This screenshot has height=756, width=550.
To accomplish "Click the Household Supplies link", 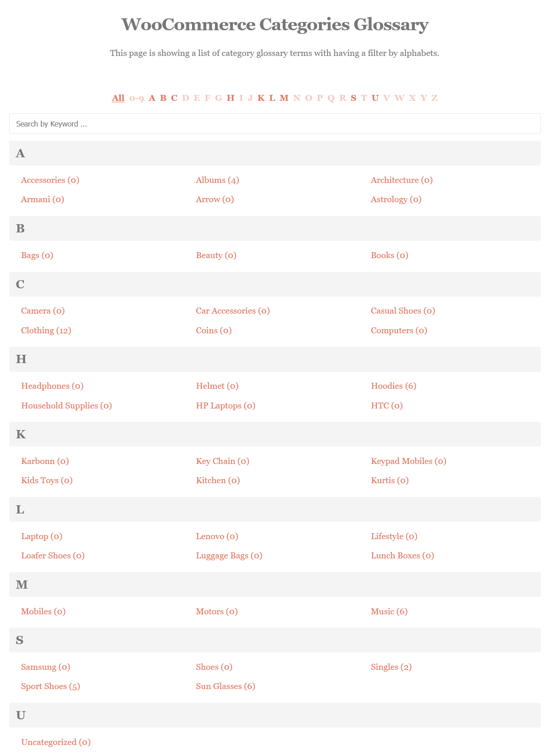I will point(66,406).
